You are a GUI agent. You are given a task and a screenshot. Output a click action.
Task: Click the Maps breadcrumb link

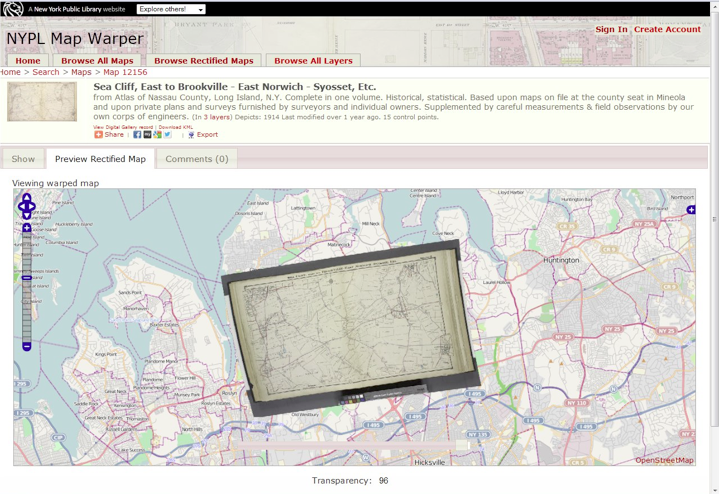[x=81, y=72]
